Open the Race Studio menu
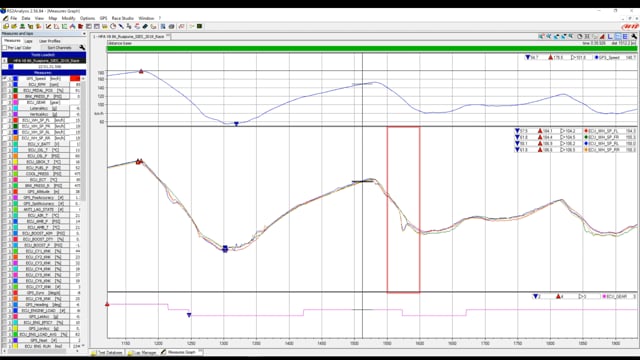Image resolution: width=640 pixels, height=360 pixels. tap(122, 18)
